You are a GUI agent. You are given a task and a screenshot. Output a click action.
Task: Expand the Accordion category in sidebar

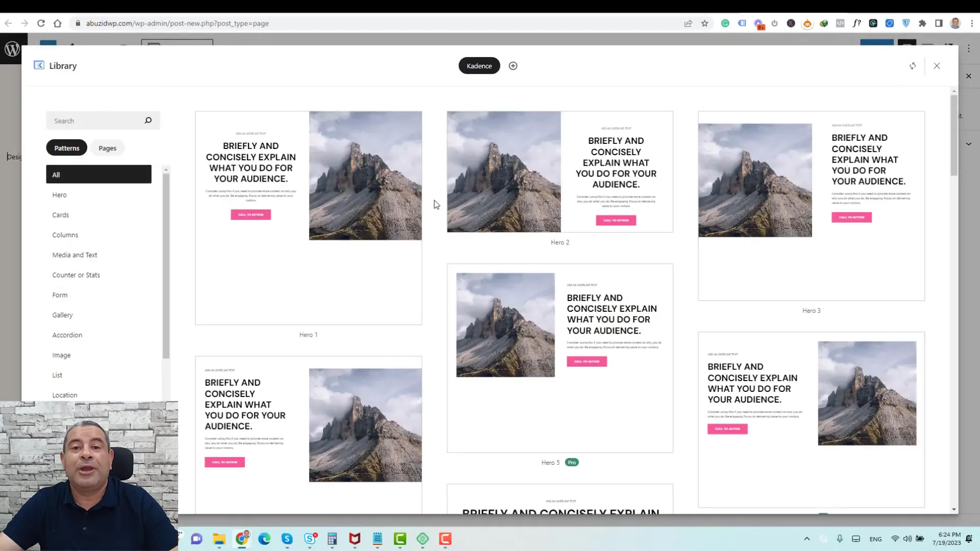click(x=67, y=334)
